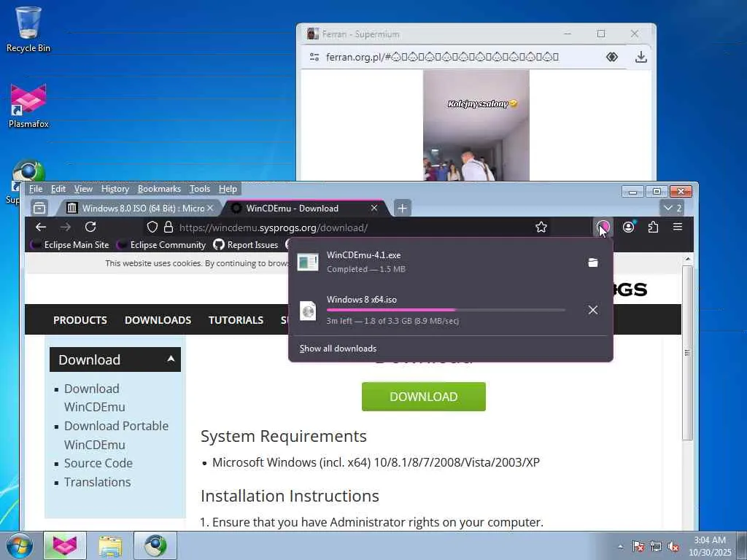Click Download WinCDEmu sidebar link
This screenshot has width=747, height=560.
coord(94,397)
